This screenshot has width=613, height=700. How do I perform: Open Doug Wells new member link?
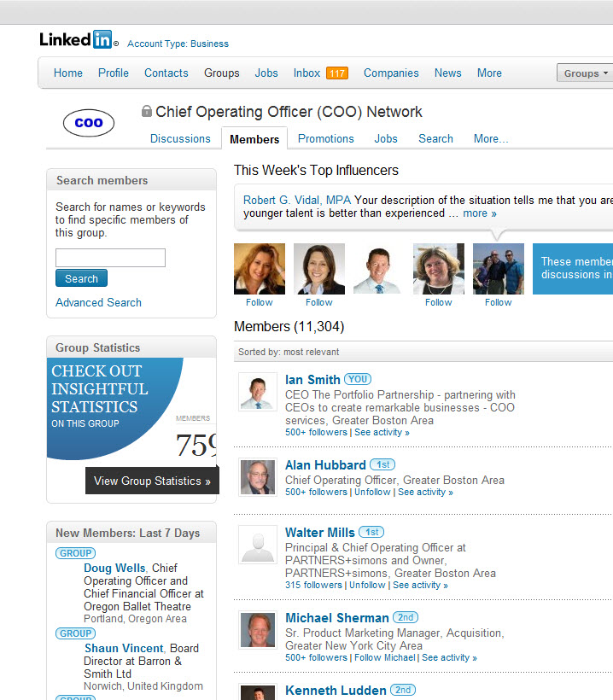[x=114, y=568]
